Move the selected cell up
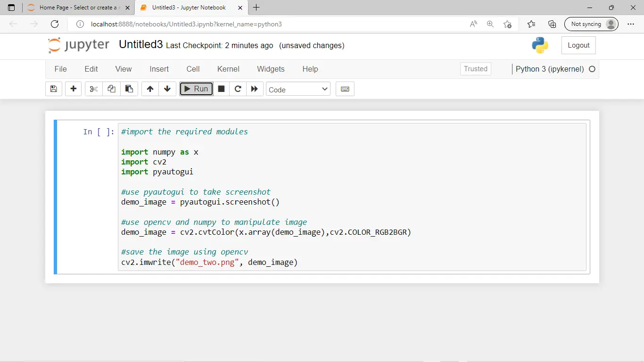644x362 pixels. pyautogui.click(x=149, y=89)
